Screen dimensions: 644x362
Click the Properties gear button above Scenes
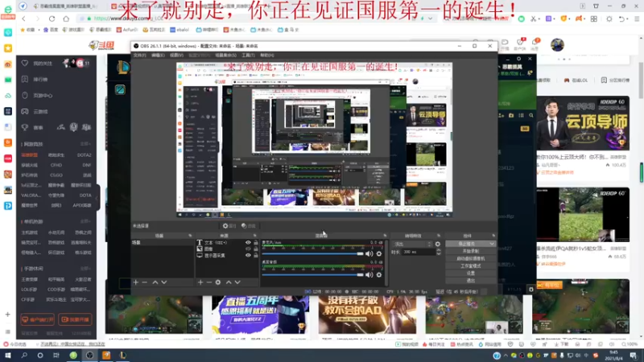click(x=229, y=226)
